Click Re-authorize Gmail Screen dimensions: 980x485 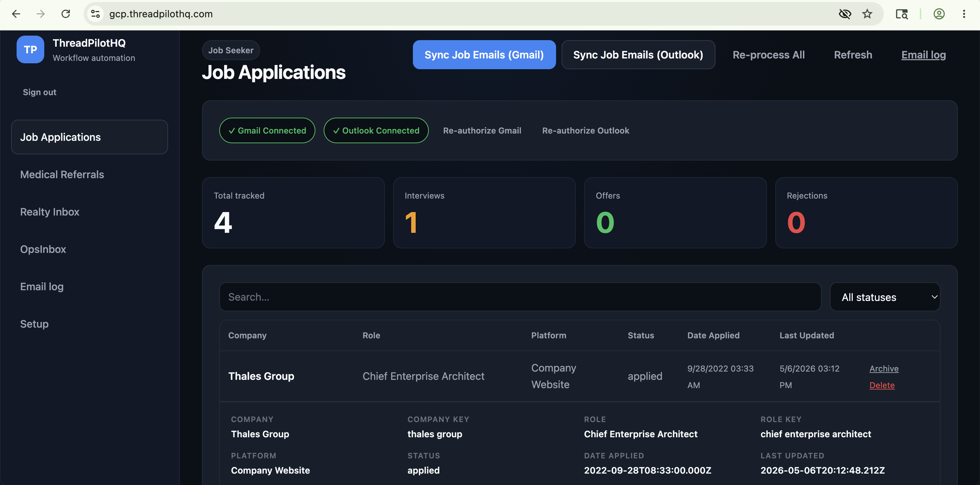(482, 130)
